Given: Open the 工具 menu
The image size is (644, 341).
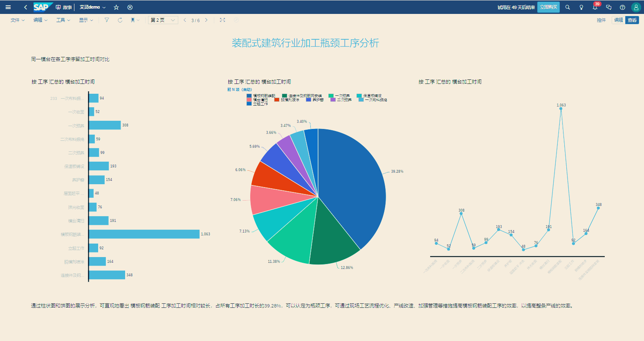Looking at the screenshot, I should point(63,20).
